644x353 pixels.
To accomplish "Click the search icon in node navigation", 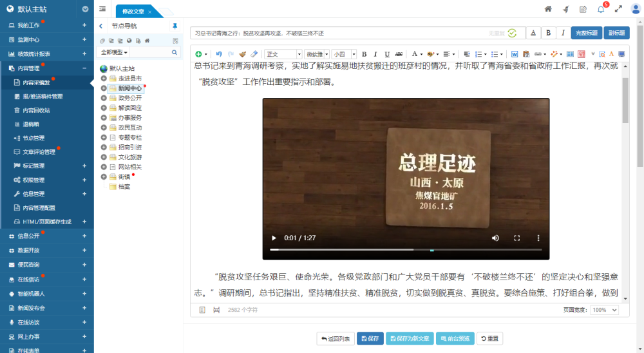I will tap(175, 52).
